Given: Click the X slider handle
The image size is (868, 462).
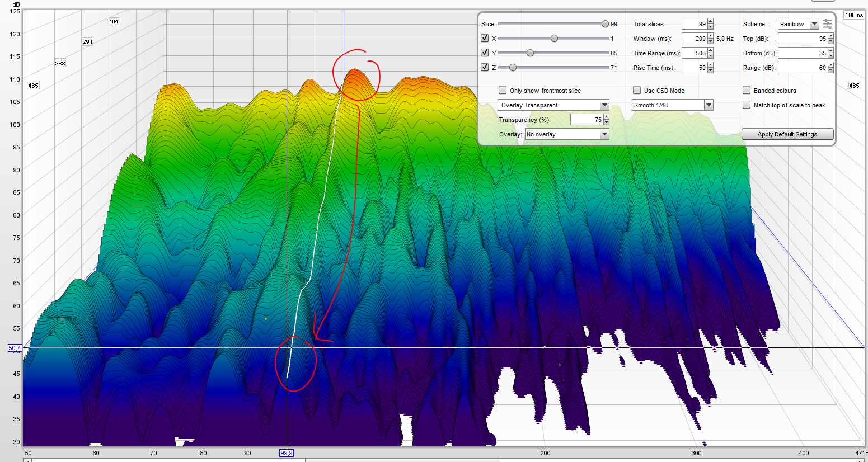Looking at the screenshot, I should point(554,39).
